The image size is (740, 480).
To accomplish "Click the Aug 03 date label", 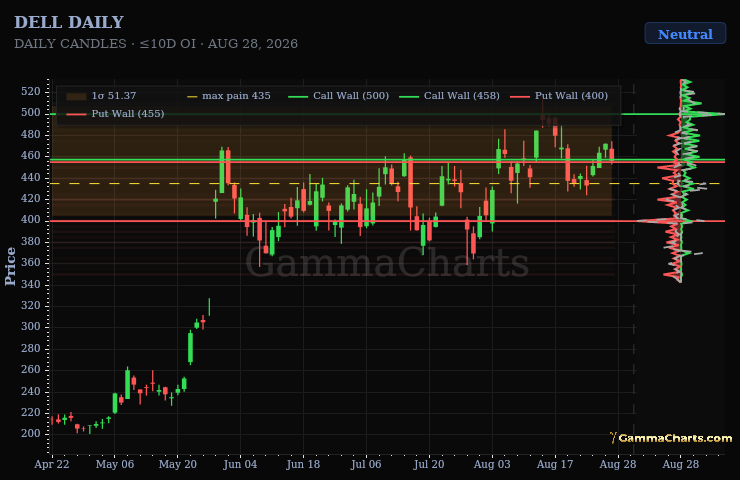I will (492, 464).
